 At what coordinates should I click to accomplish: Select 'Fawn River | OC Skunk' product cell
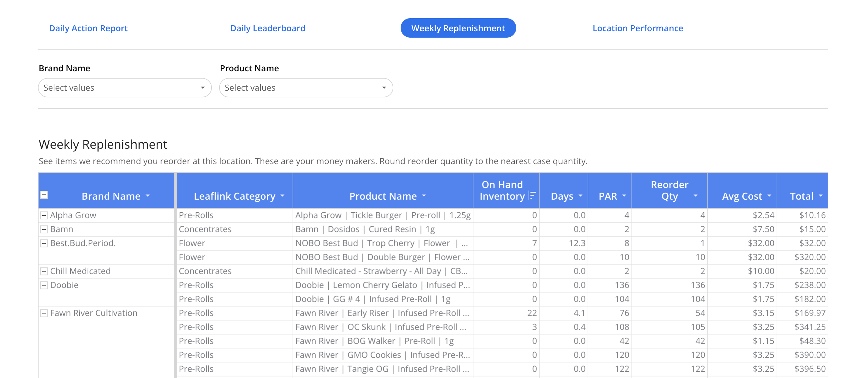[383, 327]
